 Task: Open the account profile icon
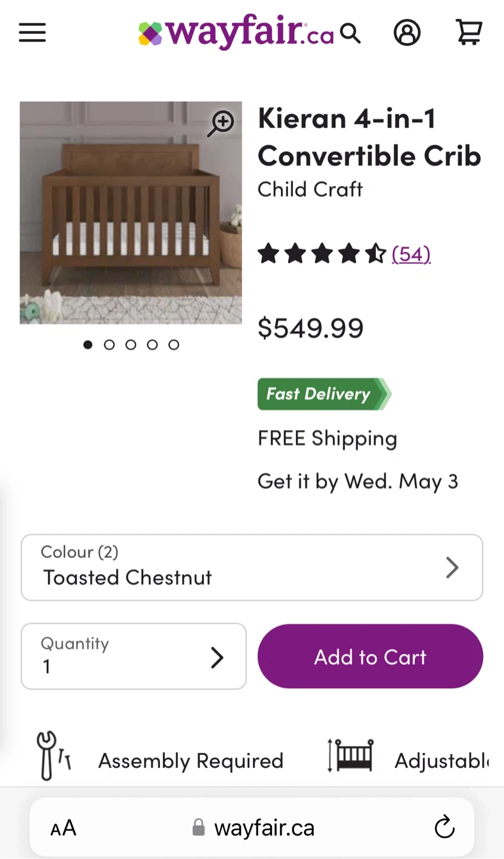point(407,33)
